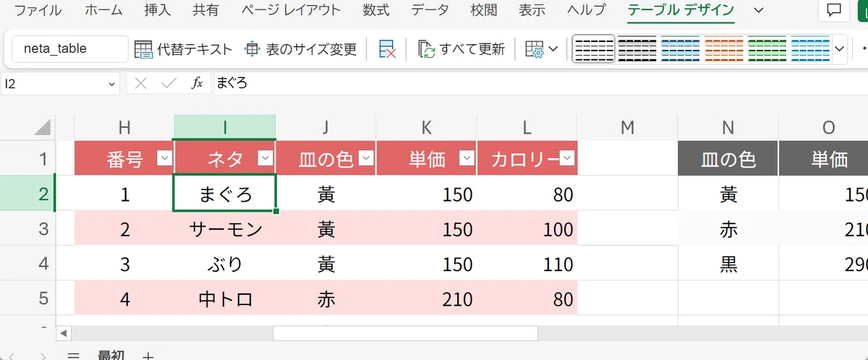Cancel formula entry with the X icon
868x360 pixels.
[141, 84]
